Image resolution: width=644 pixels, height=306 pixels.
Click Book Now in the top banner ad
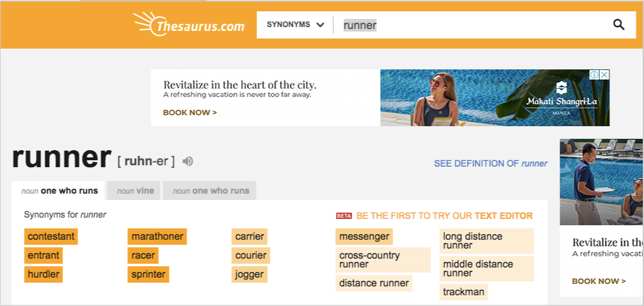pyautogui.click(x=190, y=113)
